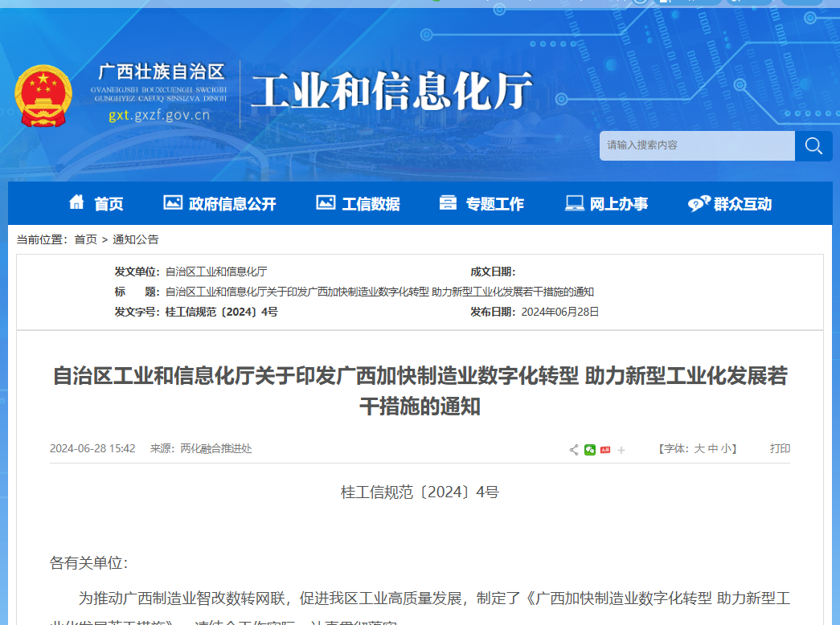Click the monitor icon next to 工信数据
This screenshot has width=840, height=625.
[326, 203]
